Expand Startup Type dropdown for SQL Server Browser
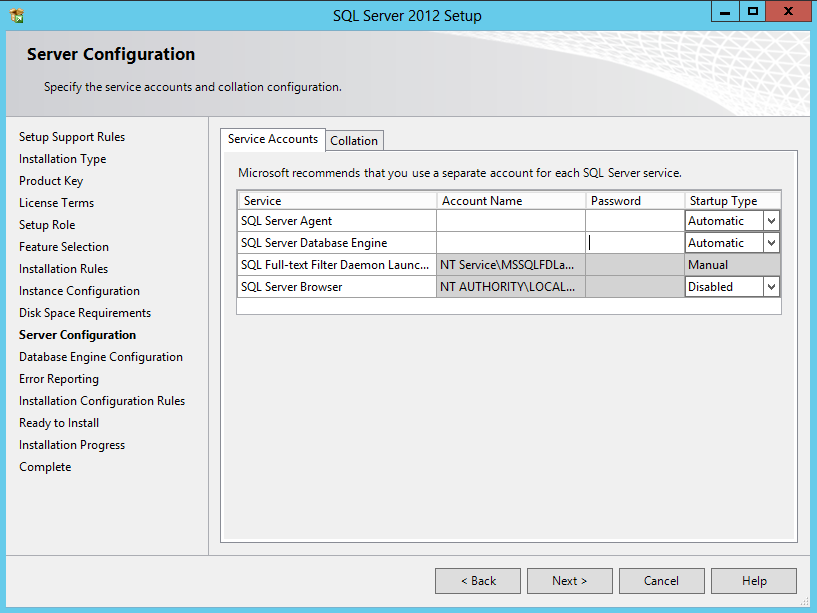817x613 pixels. pos(772,287)
